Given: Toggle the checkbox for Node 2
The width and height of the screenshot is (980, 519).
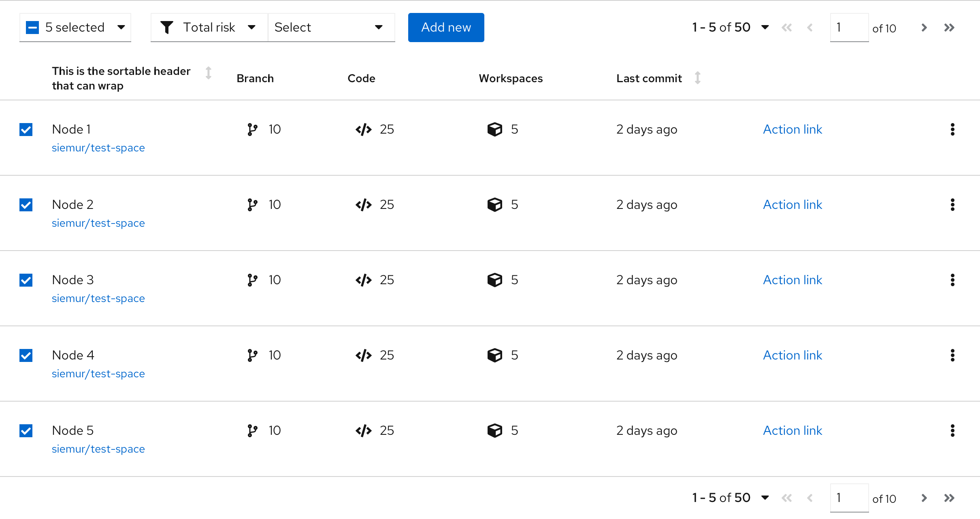Looking at the screenshot, I should [x=26, y=205].
